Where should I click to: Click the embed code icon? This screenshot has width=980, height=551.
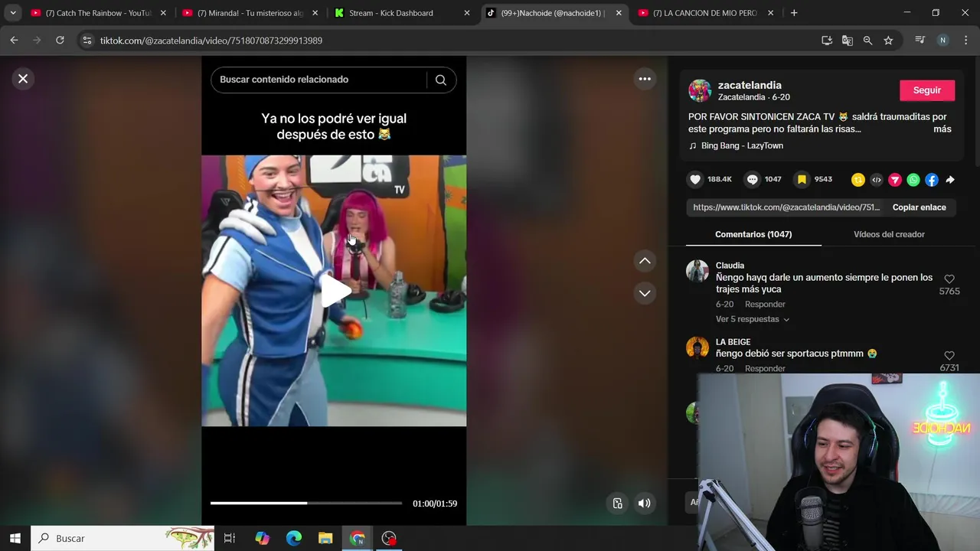pos(877,180)
